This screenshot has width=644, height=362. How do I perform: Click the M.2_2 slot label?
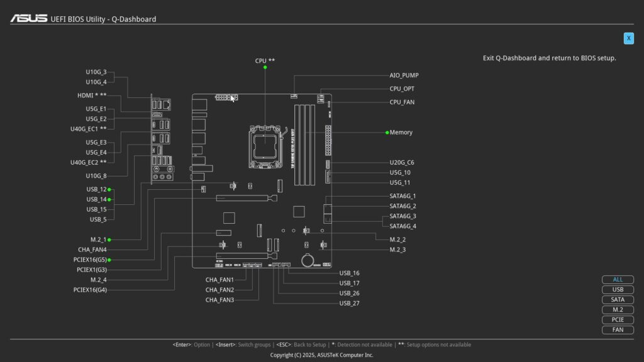397,239
